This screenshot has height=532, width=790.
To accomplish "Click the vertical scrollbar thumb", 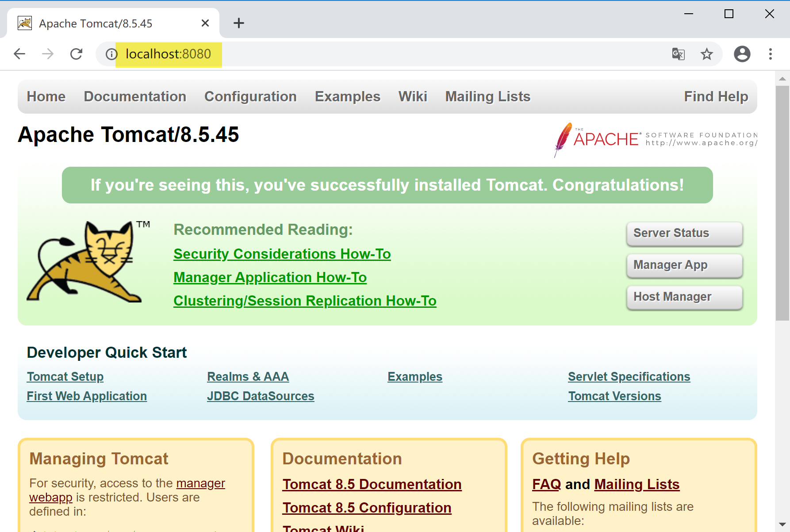I will pos(782,203).
